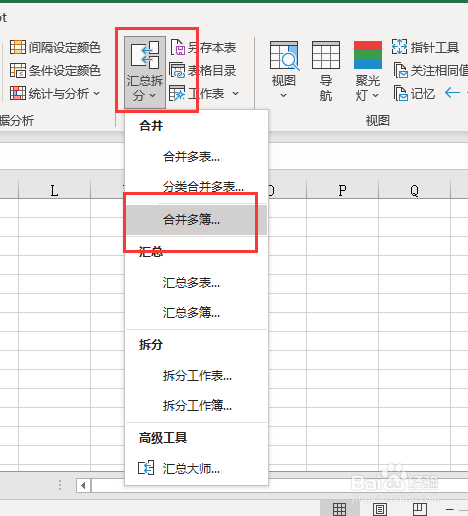Click the 另存本表 label
Screen dimensions: 468x516
tap(212, 47)
